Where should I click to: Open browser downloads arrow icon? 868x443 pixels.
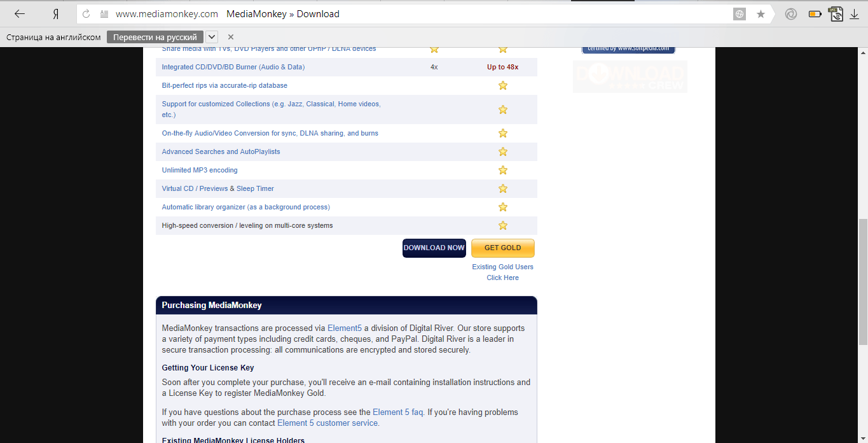(x=854, y=14)
